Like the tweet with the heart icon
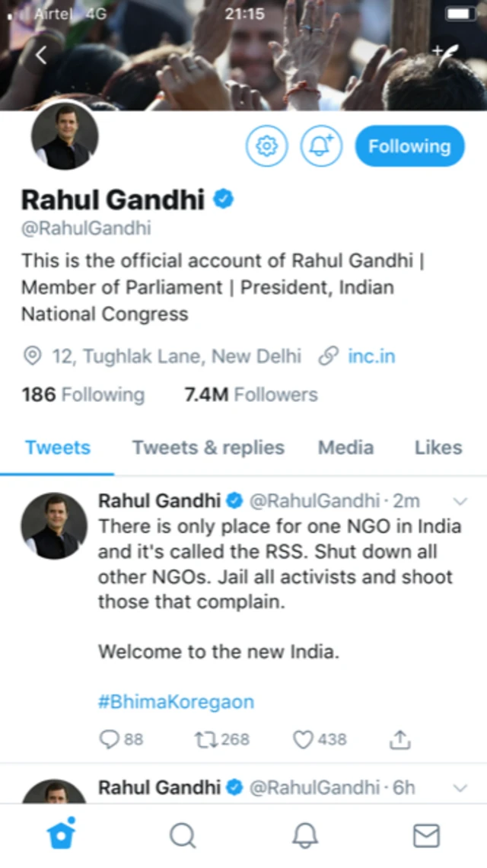The height and width of the screenshot is (868, 487). tap(304, 739)
